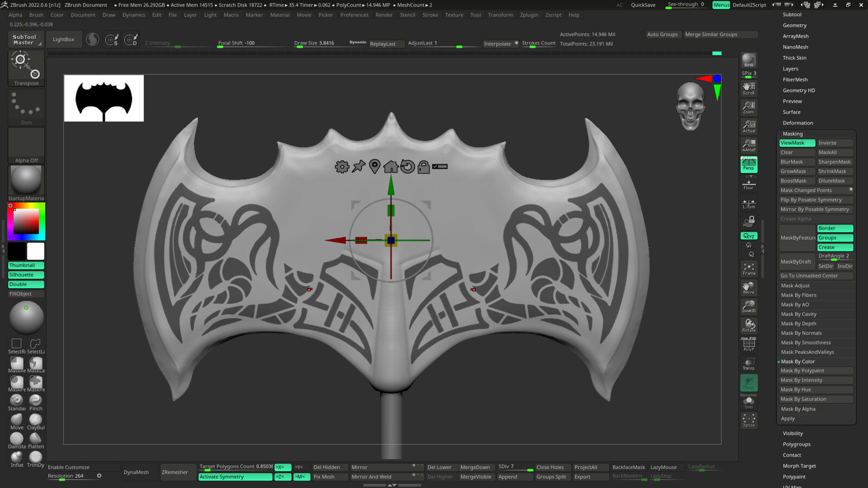Select the SelectLasso brush
The height and width of the screenshot is (488, 868).
pos(36,346)
